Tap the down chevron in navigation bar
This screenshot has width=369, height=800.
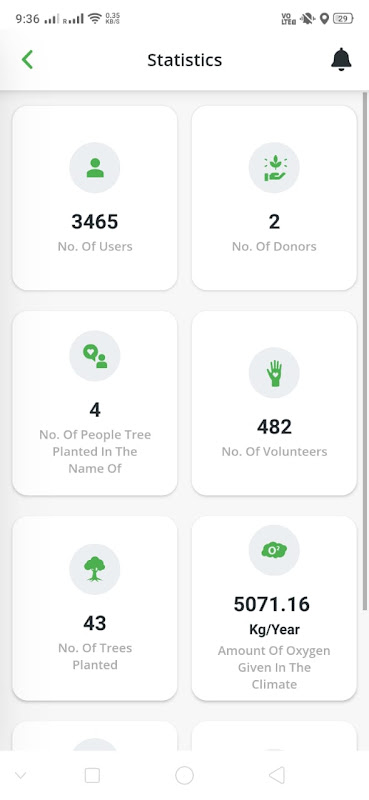(x=20, y=776)
